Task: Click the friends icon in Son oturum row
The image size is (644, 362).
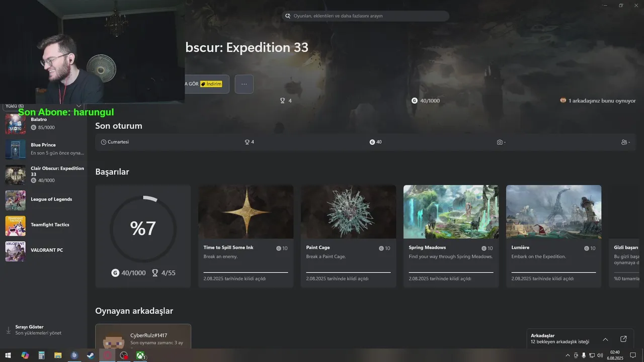Action: tap(624, 142)
